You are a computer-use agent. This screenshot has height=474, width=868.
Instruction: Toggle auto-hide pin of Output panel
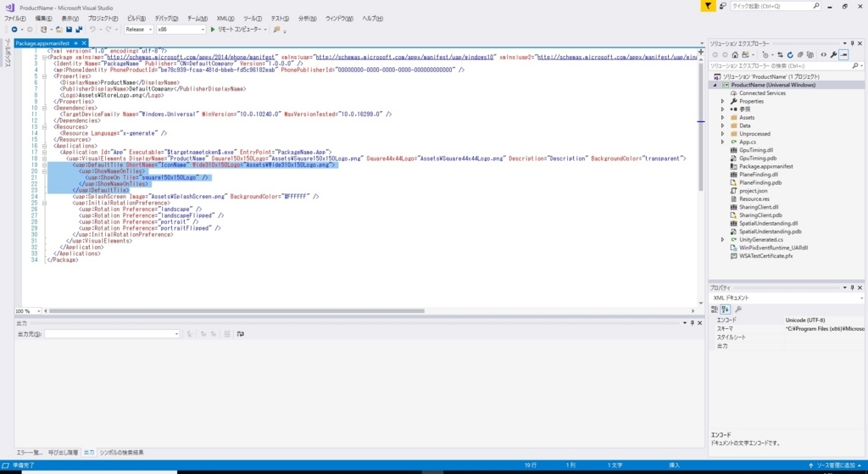pos(692,323)
